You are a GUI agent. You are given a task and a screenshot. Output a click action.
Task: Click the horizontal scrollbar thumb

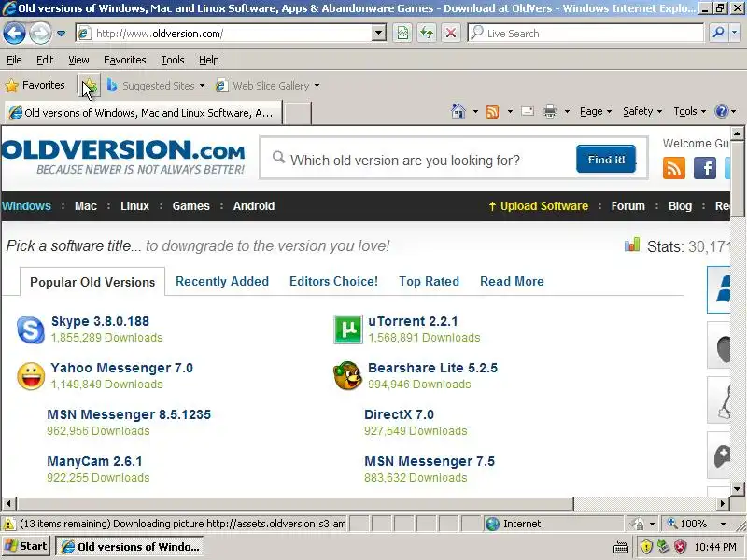[x=295, y=503]
